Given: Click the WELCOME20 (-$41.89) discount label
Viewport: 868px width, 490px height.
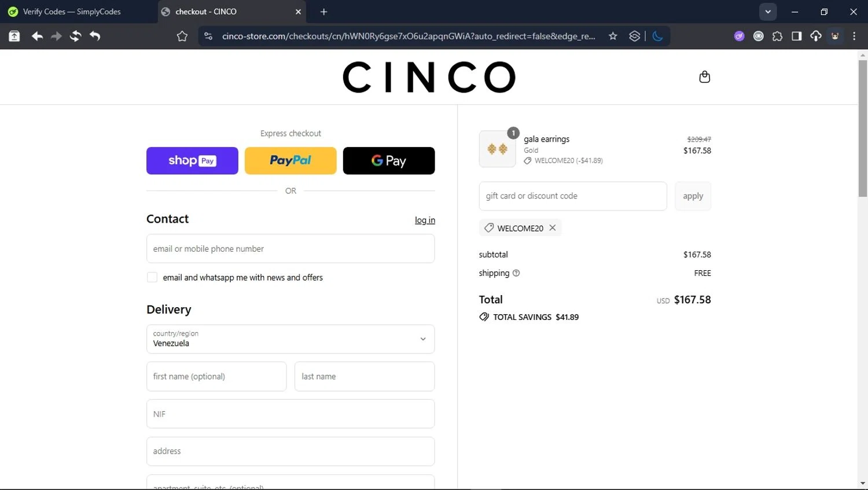Looking at the screenshot, I should pyautogui.click(x=569, y=161).
